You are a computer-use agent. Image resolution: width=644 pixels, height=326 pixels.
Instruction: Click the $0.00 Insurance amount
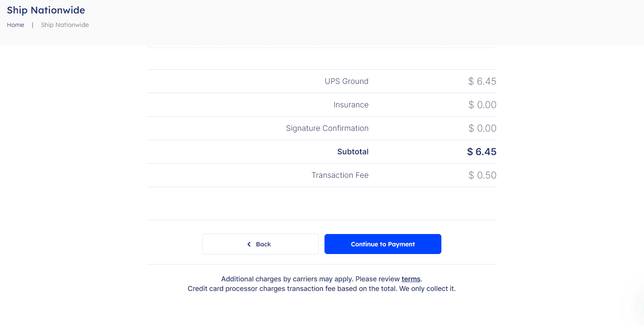482,105
